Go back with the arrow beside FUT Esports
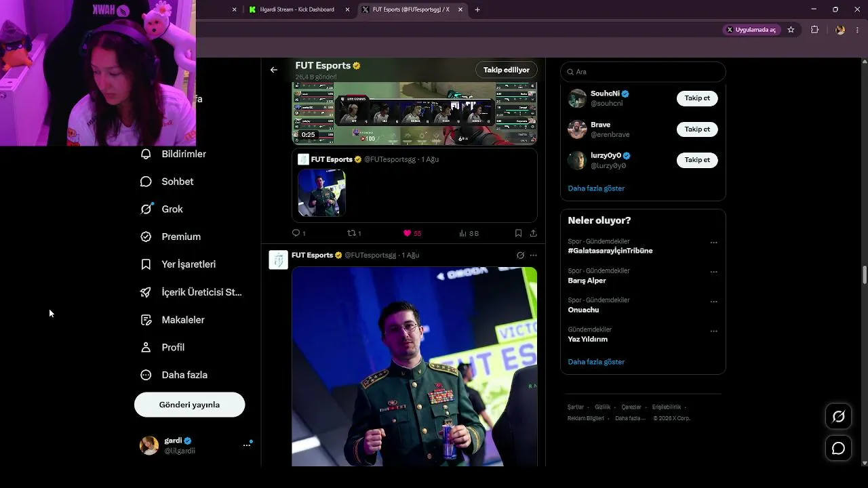Screen dimensions: 868x488 coord(273,70)
